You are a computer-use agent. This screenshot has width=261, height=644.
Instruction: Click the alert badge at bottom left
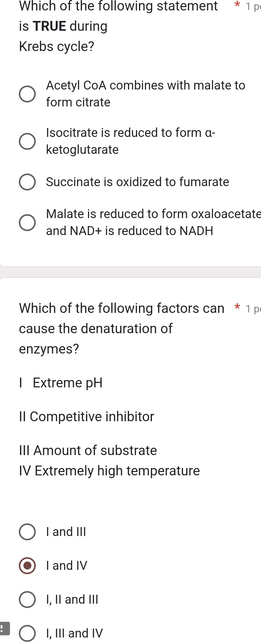(x=4, y=628)
